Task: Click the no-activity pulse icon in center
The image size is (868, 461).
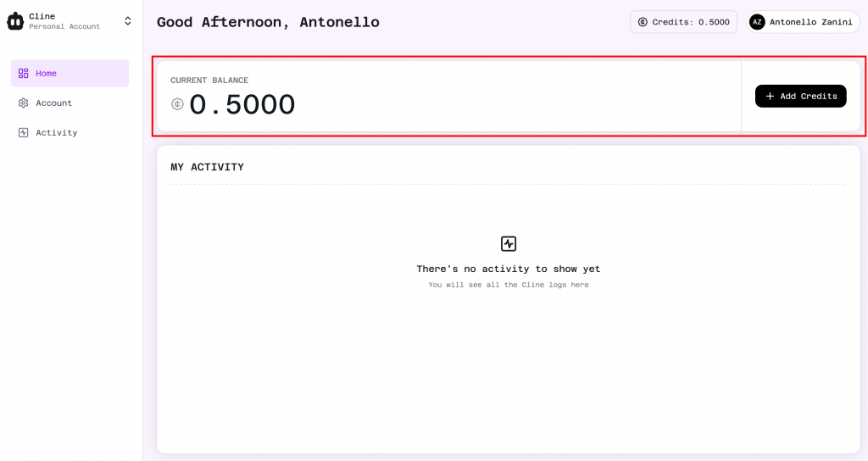Action: pos(508,244)
